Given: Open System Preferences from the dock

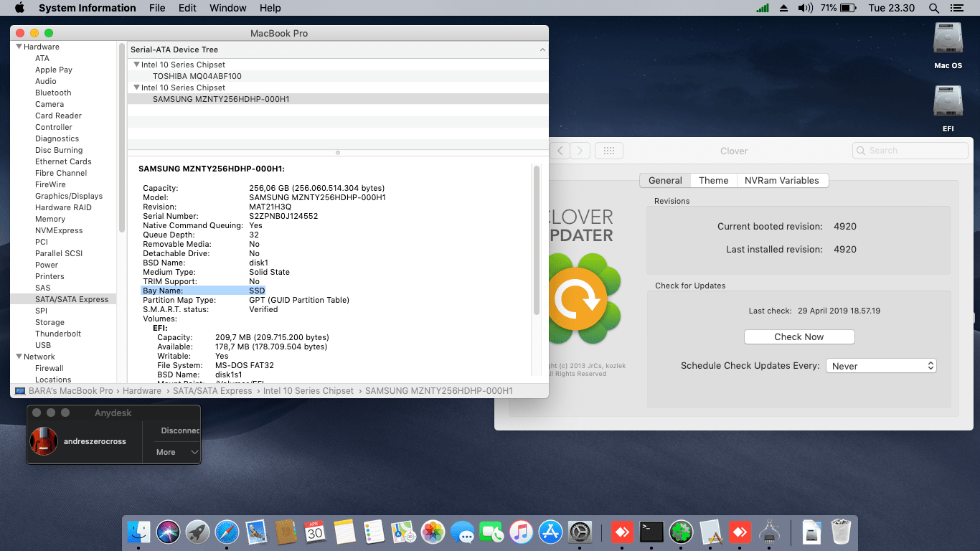Looking at the screenshot, I should (x=580, y=532).
